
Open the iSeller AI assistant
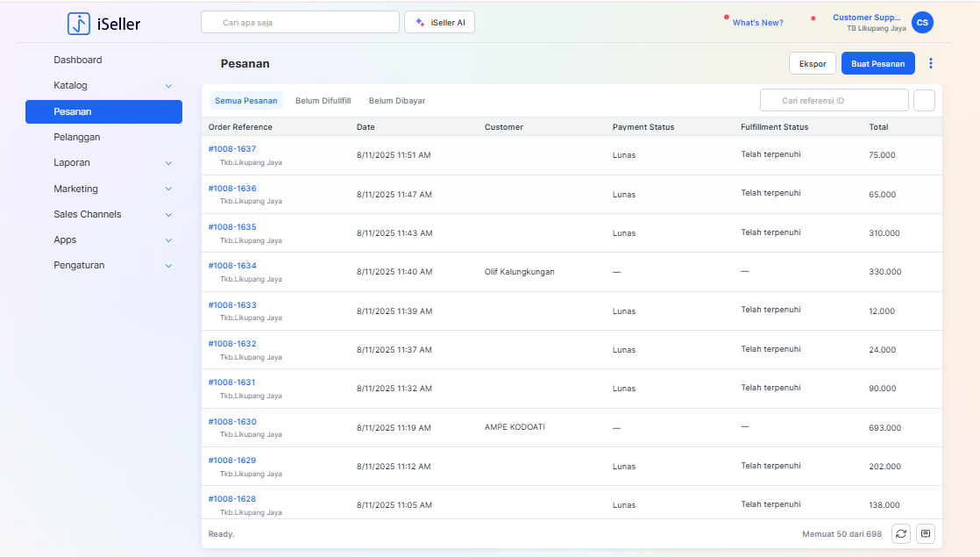pos(439,23)
